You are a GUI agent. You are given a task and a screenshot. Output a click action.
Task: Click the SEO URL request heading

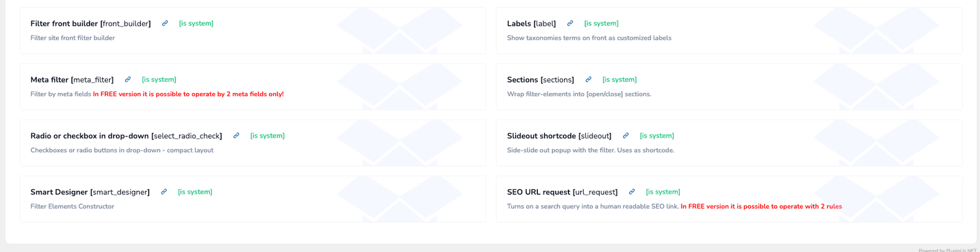(562, 192)
